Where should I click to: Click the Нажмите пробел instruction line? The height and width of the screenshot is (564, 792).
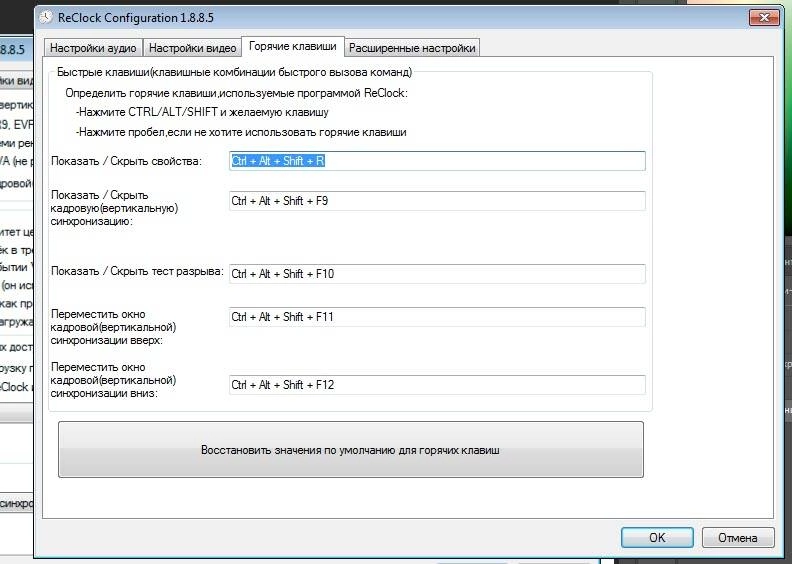[x=241, y=132]
